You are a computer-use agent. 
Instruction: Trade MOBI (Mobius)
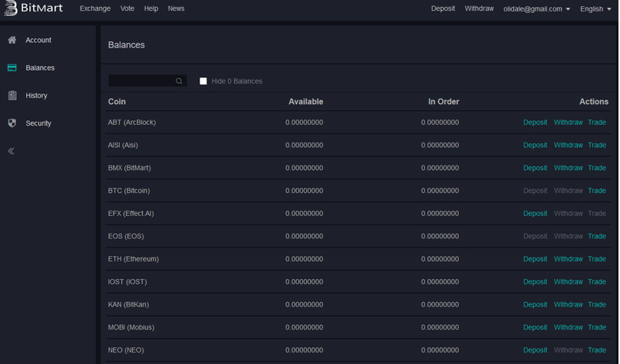point(597,327)
